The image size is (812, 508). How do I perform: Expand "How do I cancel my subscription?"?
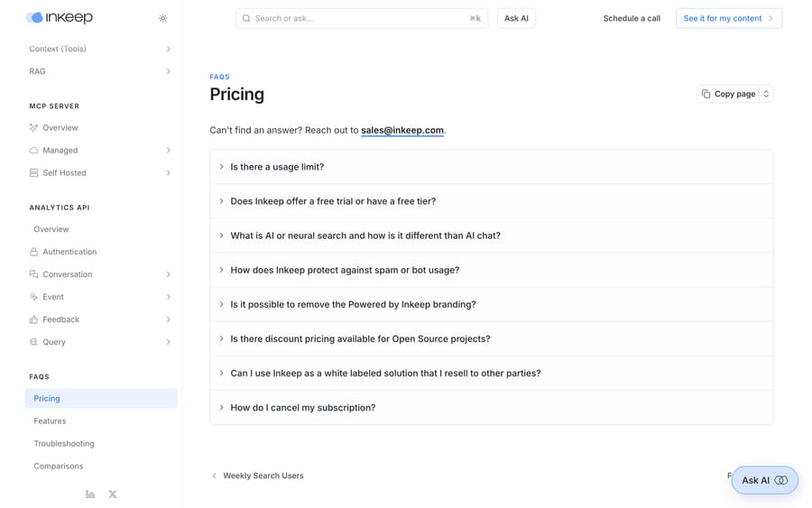(x=492, y=408)
